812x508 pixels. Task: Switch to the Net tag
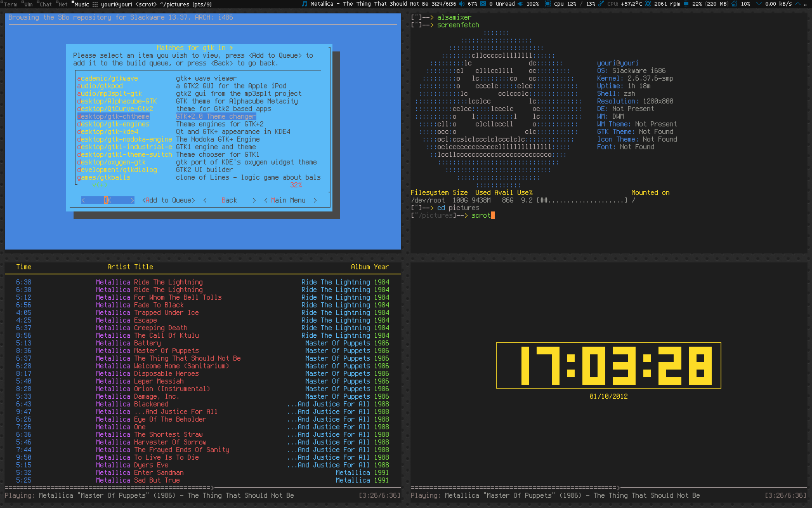pyautogui.click(x=62, y=4)
